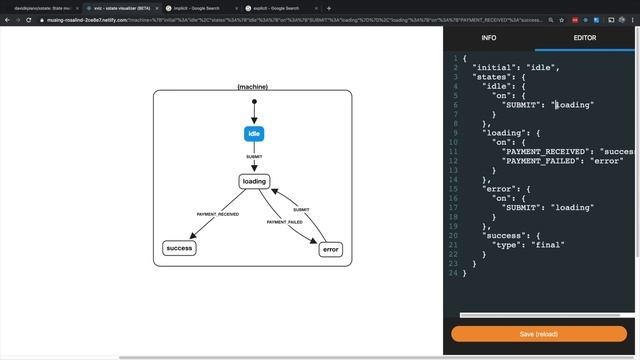Click the SUBMIT event label below idle
Image resolution: width=640 pixels, height=360 pixels.
tap(254, 157)
